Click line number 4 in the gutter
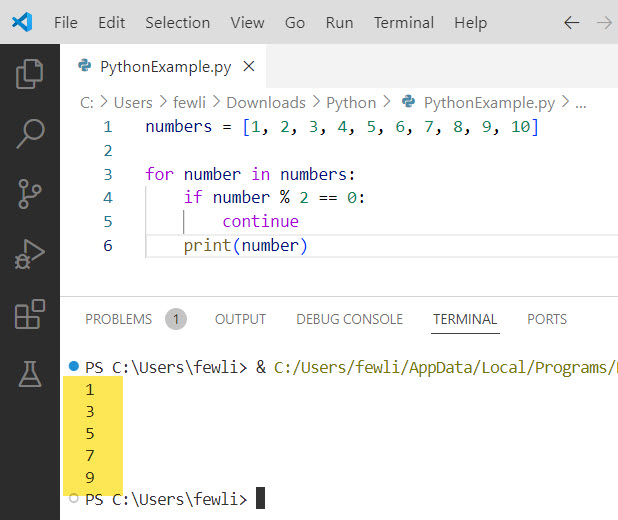The height and width of the screenshot is (520, 618). tap(108, 198)
